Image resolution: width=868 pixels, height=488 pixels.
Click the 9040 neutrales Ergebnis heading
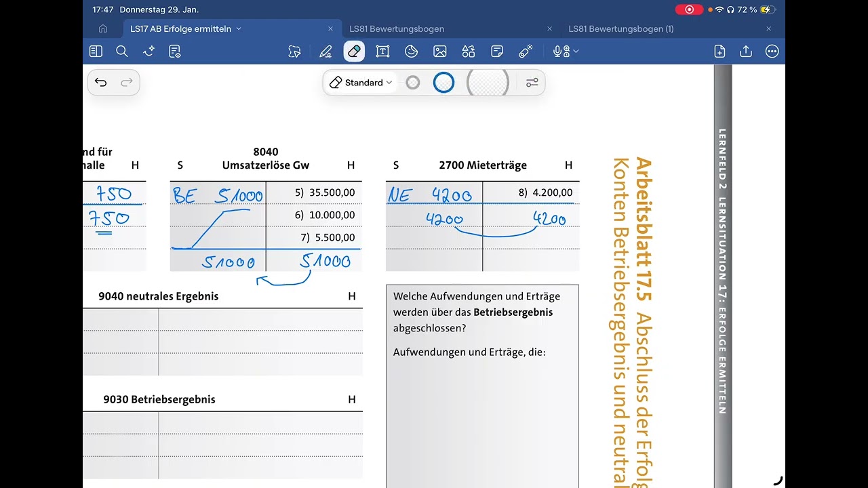click(x=159, y=296)
